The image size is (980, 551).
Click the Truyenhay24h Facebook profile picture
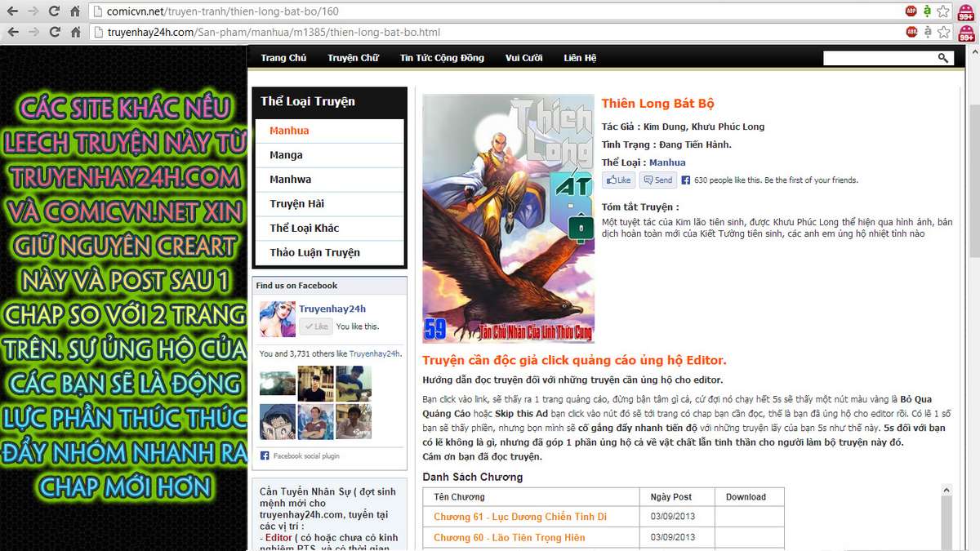pos(278,319)
